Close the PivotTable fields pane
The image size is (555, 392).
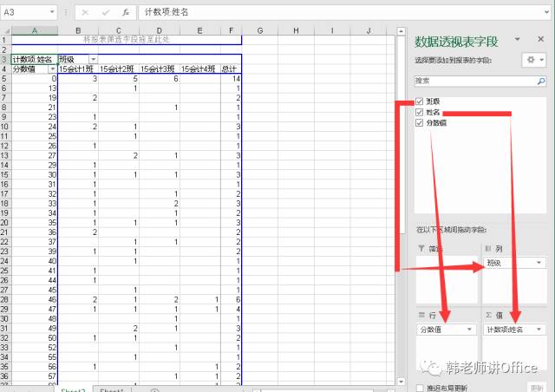point(541,39)
